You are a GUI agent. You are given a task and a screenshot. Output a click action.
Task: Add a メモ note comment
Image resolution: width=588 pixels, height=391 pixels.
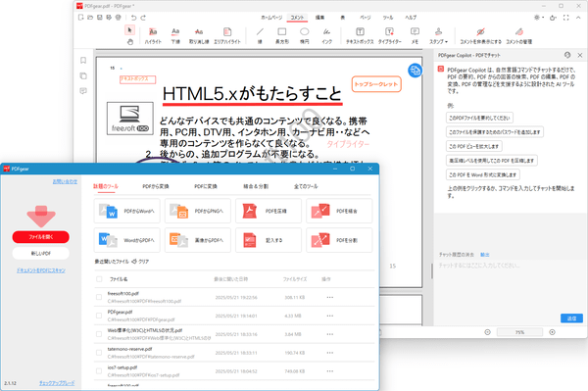415,36
